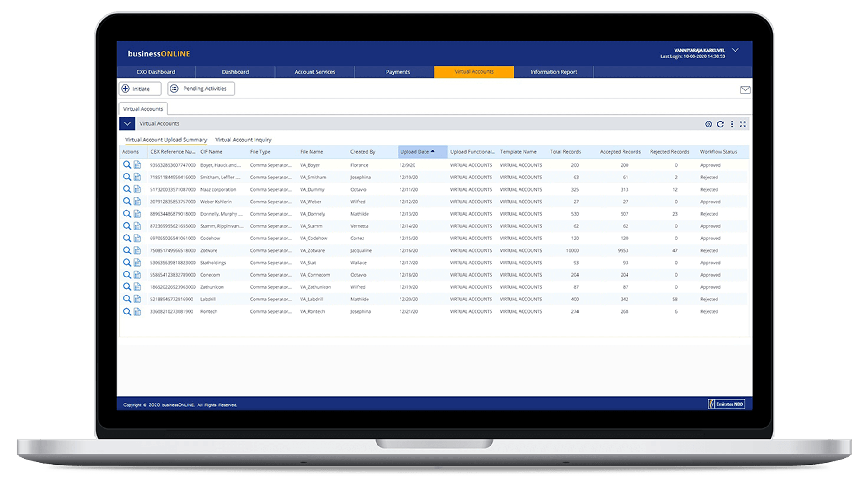Screen dimensions: 868x488
Task: Maximize the Virtual Accounts panel
Action: coord(743,124)
